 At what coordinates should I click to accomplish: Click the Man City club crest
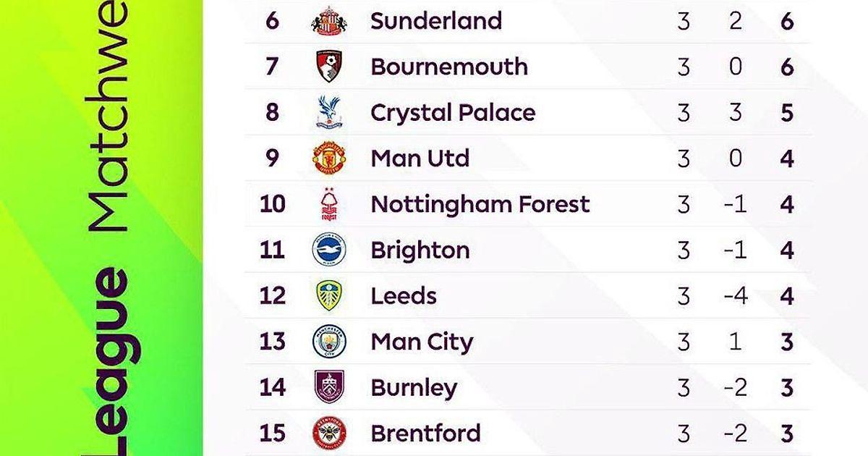(x=329, y=341)
